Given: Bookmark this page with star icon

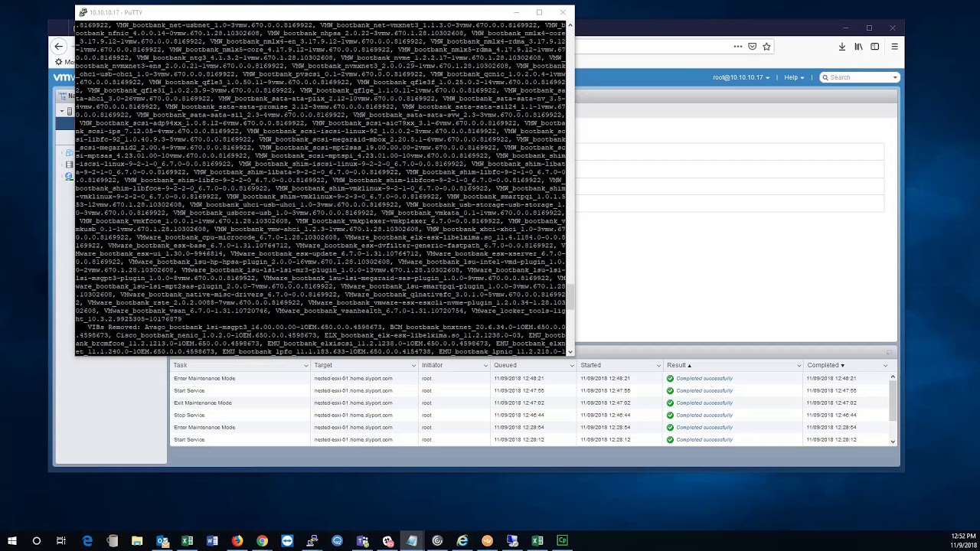Looking at the screenshot, I should click(766, 47).
